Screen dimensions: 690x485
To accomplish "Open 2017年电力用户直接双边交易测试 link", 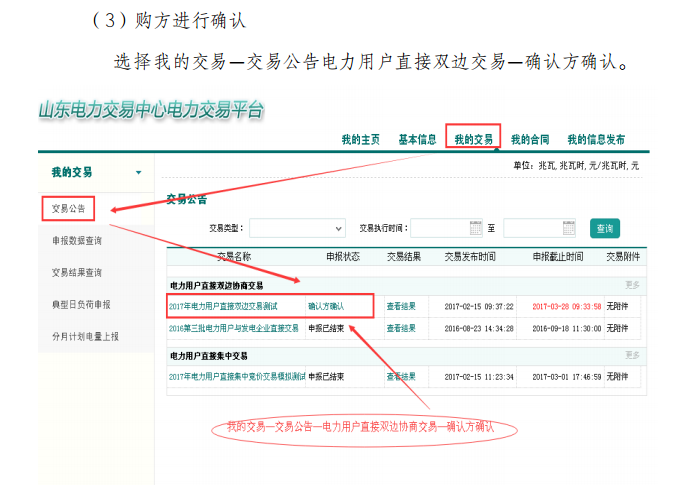I will point(223,306).
